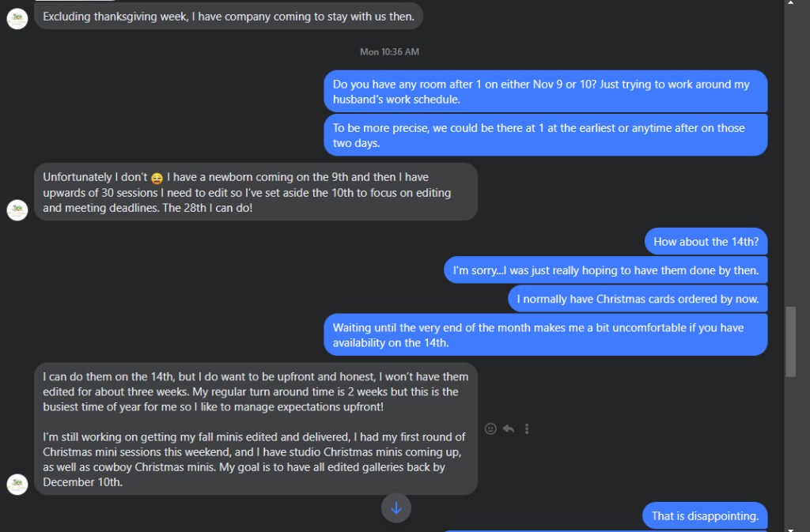Viewport: 810px width, 532px height.
Task: Click the "Unfortunately I don't" reply bubble
Action: pos(255,192)
